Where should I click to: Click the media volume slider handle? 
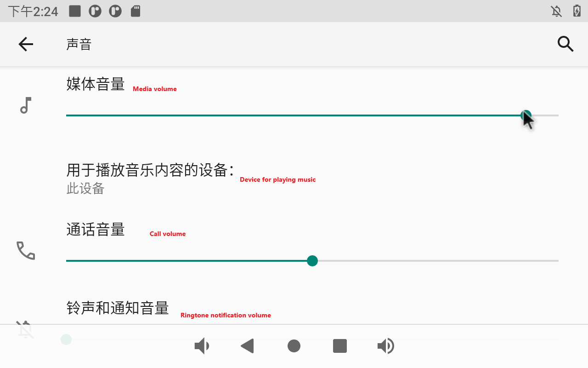526,115
